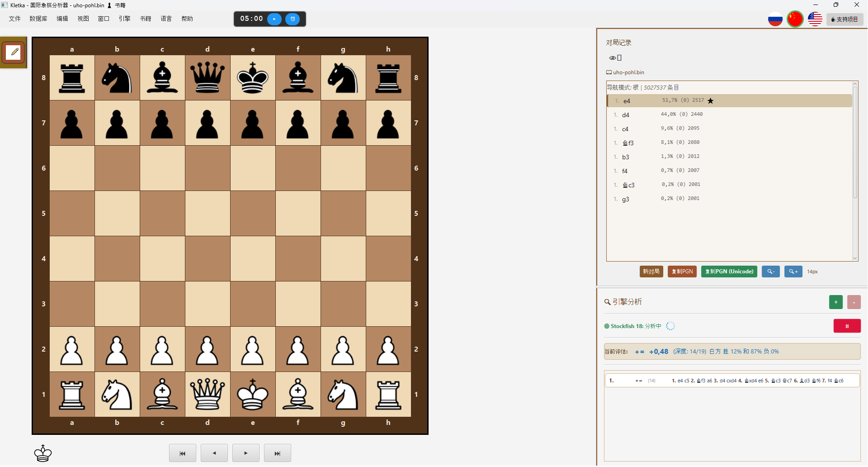
Task: Click the 新对局 button
Action: [x=651, y=272]
